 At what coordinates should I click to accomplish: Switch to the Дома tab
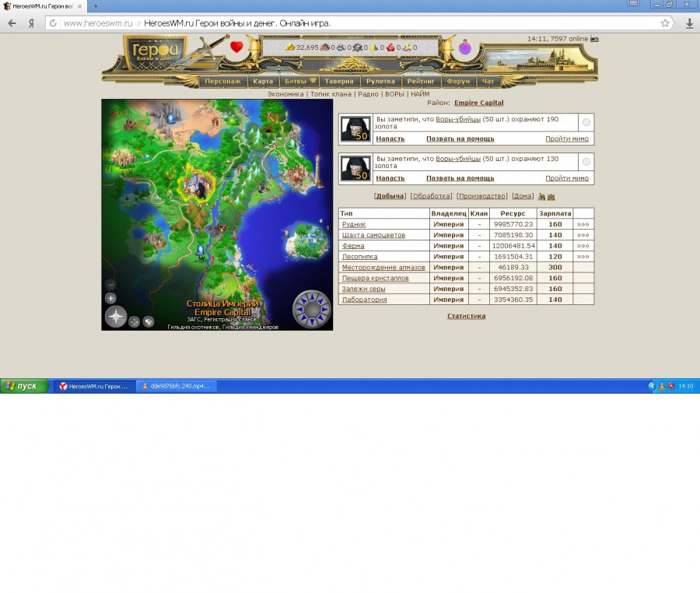pos(523,196)
